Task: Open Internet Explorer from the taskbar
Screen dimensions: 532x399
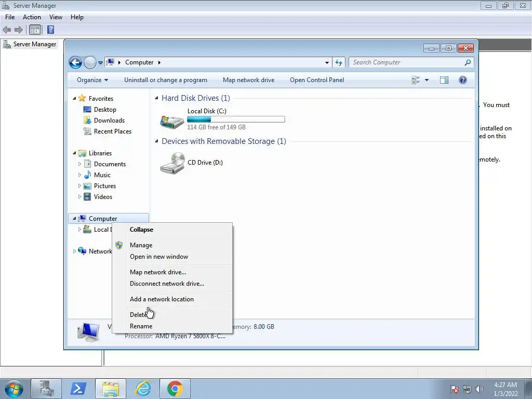Action: pyautogui.click(x=143, y=389)
